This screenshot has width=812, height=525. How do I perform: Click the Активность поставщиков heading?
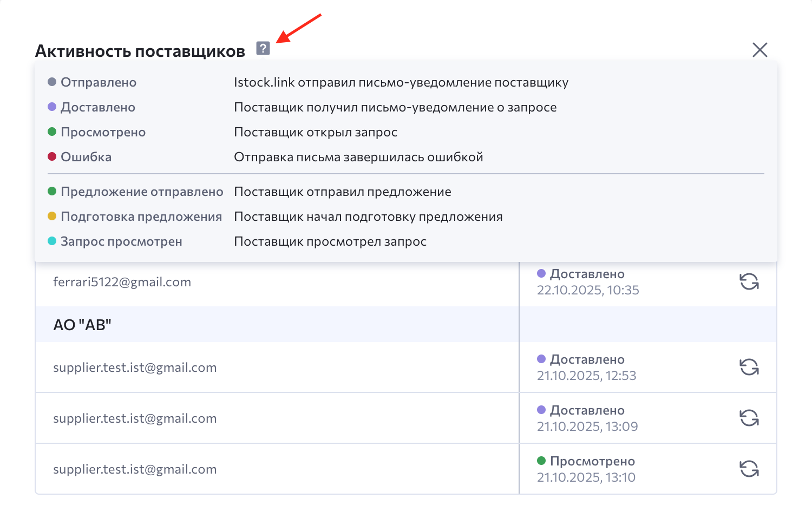[140, 51]
